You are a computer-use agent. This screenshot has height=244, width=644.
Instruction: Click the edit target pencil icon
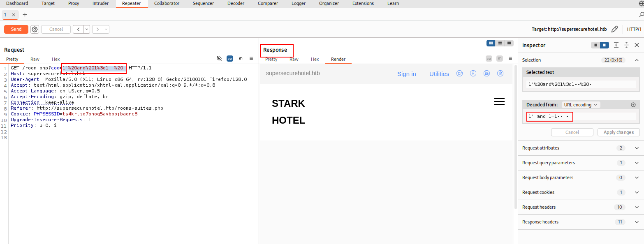coord(615,29)
